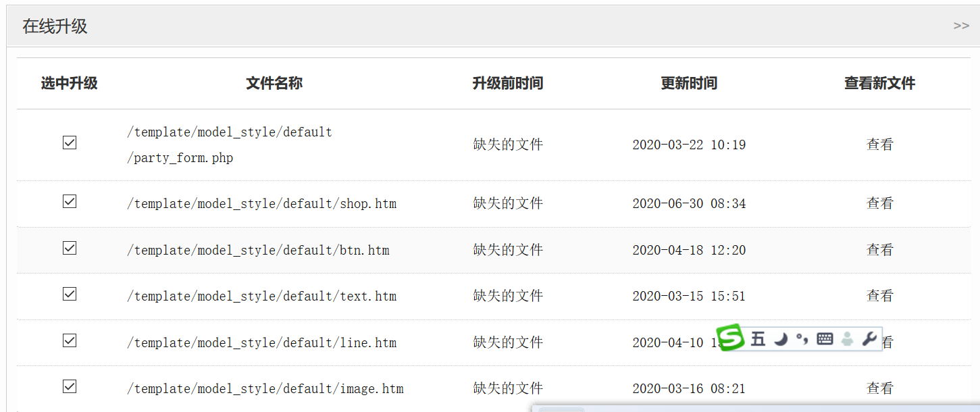Image resolution: width=980 pixels, height=412 pixels.
Task: Click the 更新时间 column header
Action: click(x=689, y=84)
